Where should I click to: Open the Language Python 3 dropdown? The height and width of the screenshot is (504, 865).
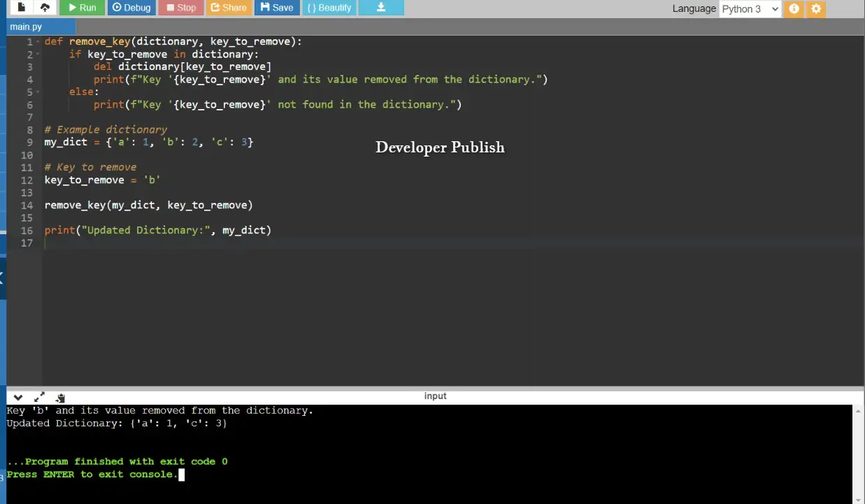pos(750,8)
